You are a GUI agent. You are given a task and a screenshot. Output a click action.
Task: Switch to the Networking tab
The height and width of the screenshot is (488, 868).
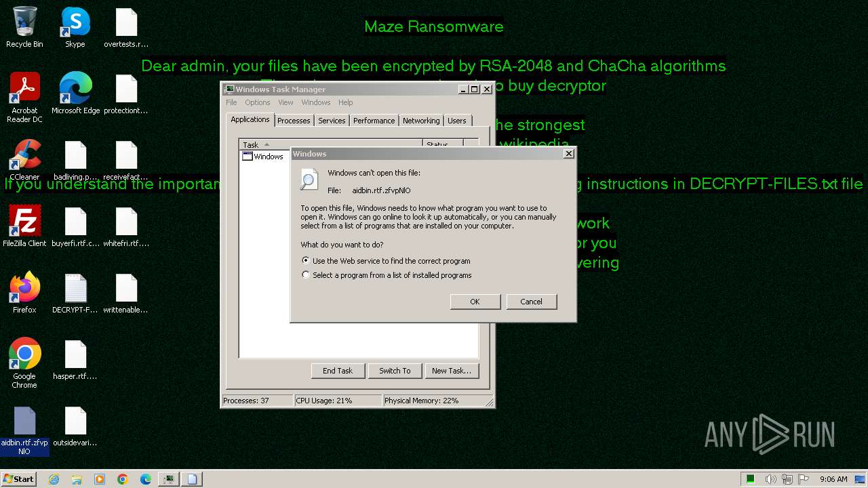[x=421, y=121]
